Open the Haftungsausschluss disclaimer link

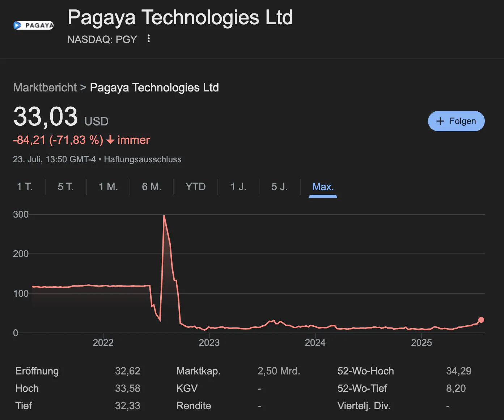(x=143, y=159)
